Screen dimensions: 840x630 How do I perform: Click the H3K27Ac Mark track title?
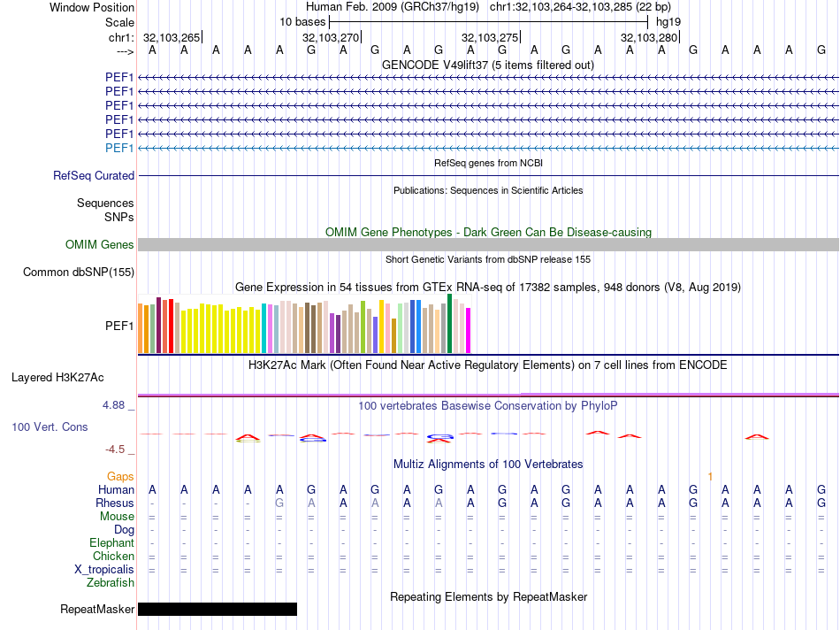pos(487,365)
